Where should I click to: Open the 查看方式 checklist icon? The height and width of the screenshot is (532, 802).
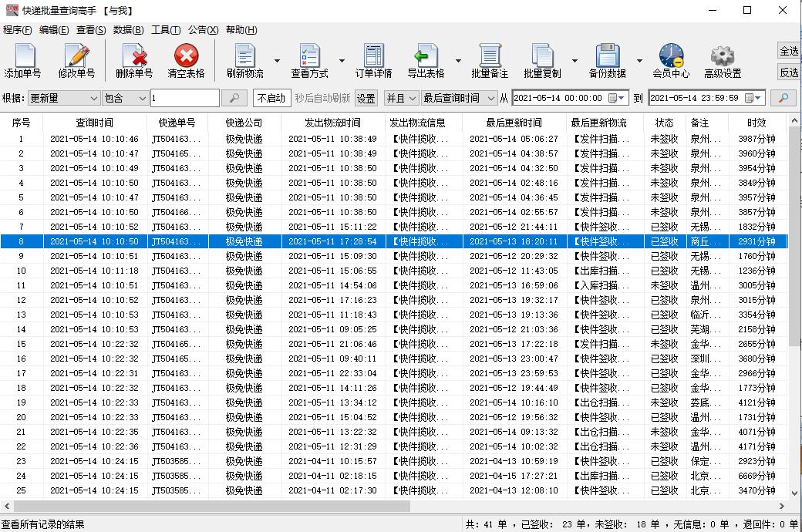[x=309, y=56]
